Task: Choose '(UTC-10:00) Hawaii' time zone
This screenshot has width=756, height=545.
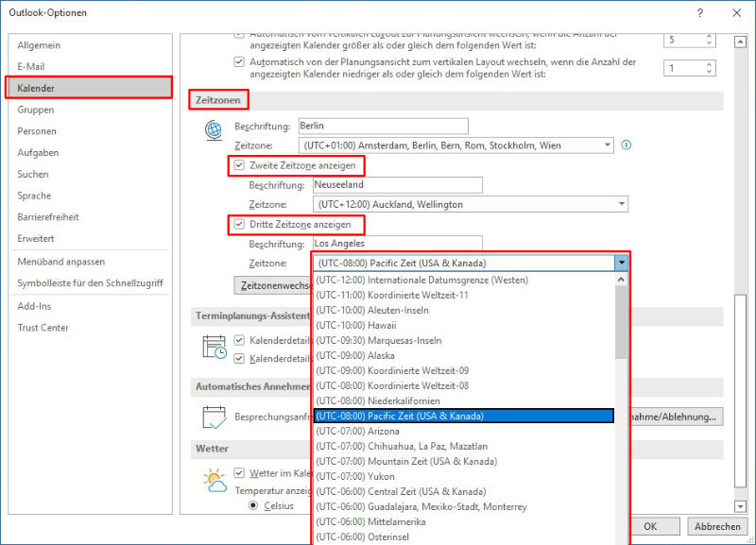Action: [x=464, y=325]
